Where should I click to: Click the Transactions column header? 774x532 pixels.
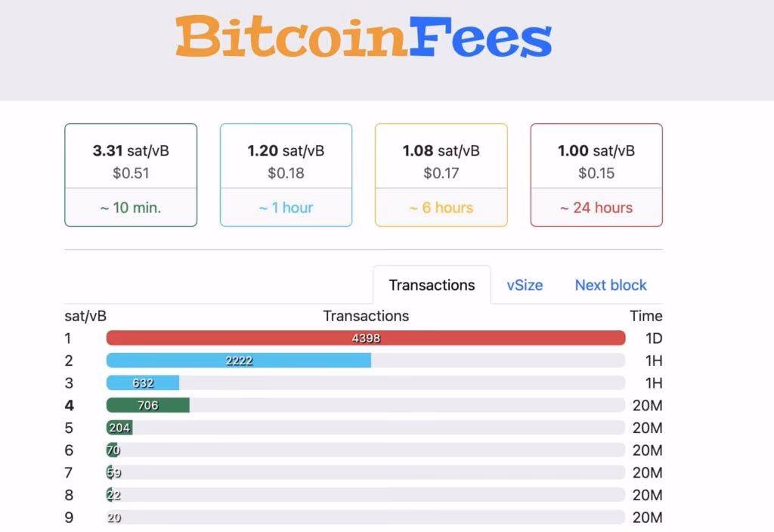pyautogui.click(x=366, y=316)
